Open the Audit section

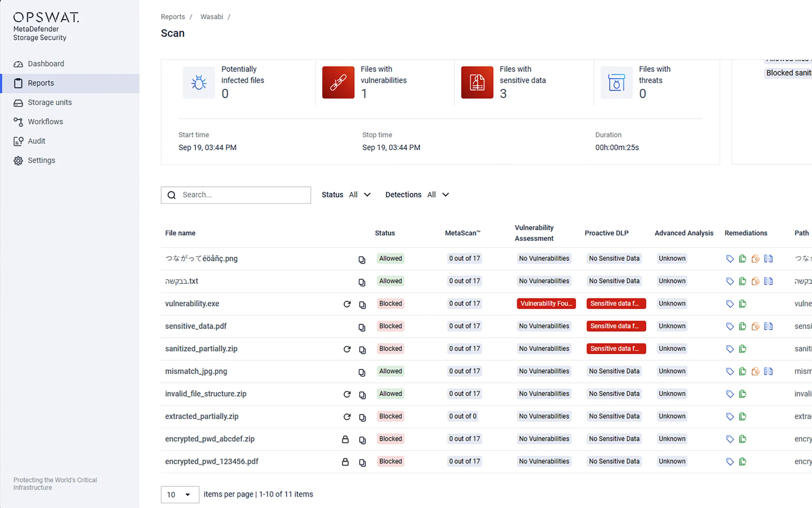coord(36,141)
